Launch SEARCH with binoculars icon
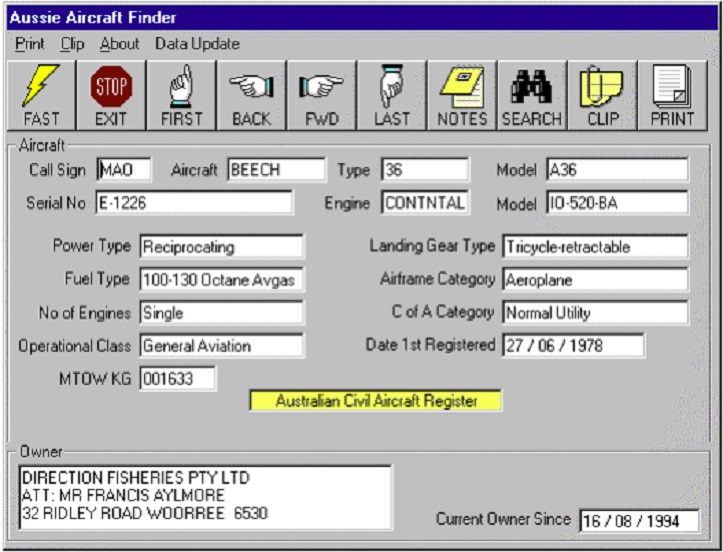This screenshot has height=552, width=723. click(532, 97)
